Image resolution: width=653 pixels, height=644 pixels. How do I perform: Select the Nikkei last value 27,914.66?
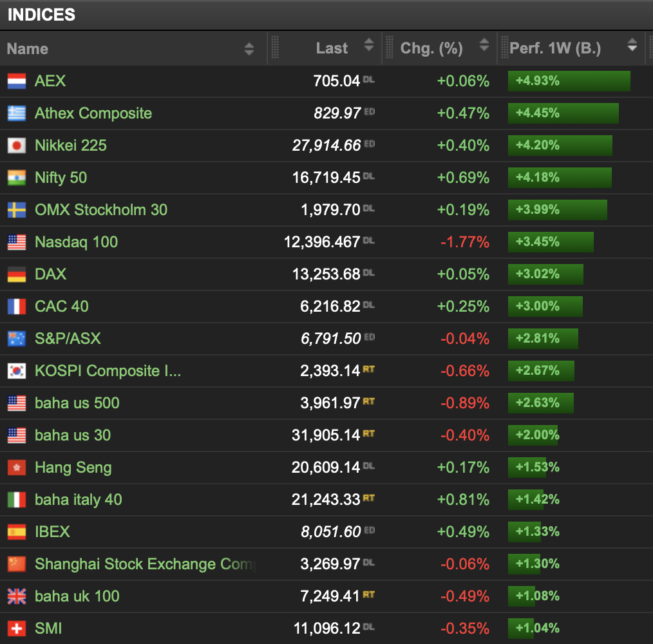pos(326,146)
